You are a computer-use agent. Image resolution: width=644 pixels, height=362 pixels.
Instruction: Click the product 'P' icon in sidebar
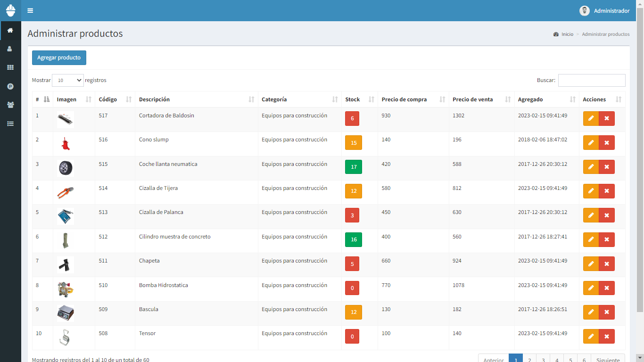pos(10,86)
